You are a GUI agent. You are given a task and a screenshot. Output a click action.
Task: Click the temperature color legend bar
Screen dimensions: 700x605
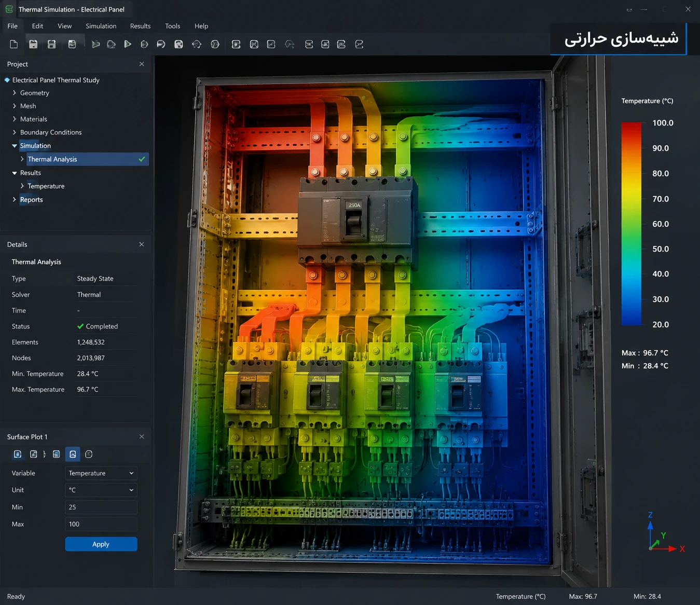point(632,224)
